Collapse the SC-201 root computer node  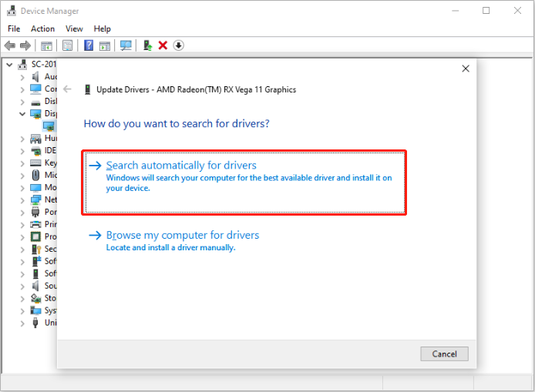pyautogui.click(x=9, y=65)
